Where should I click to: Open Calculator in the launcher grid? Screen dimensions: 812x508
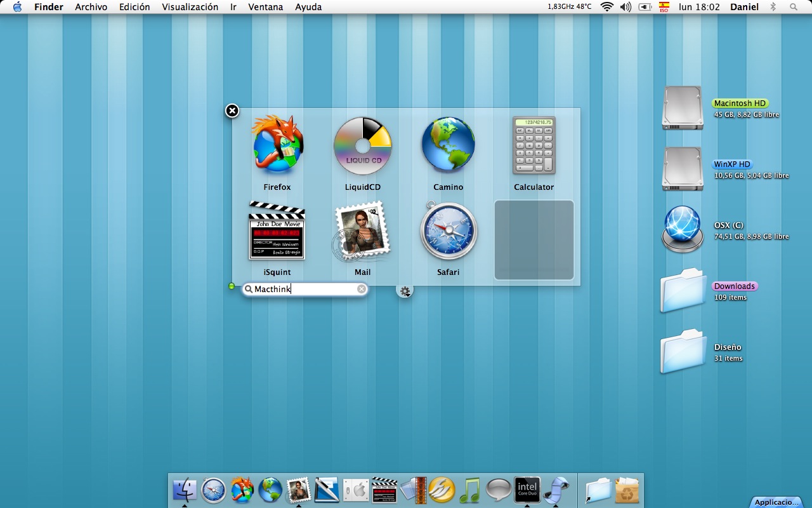click(534, 145)
